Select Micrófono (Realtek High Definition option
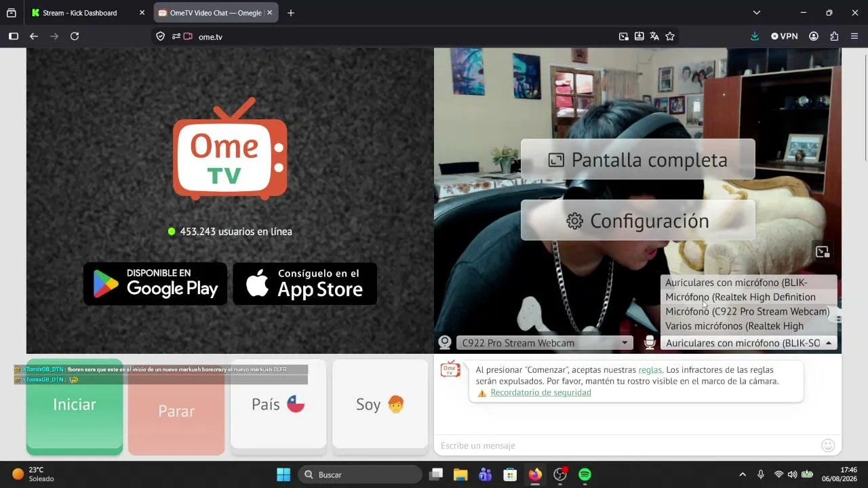 (749, 297)
